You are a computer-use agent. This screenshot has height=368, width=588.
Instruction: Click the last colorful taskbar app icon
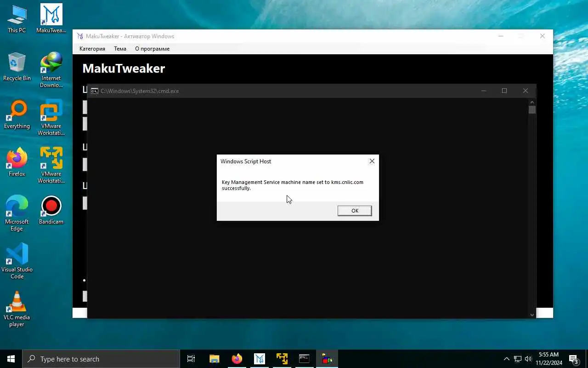point(327,359)
